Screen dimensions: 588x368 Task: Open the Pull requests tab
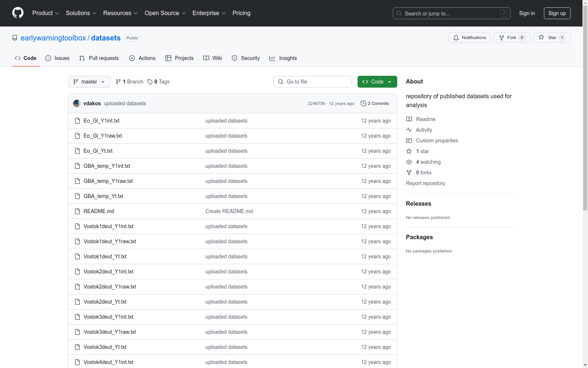coord(99,58)
